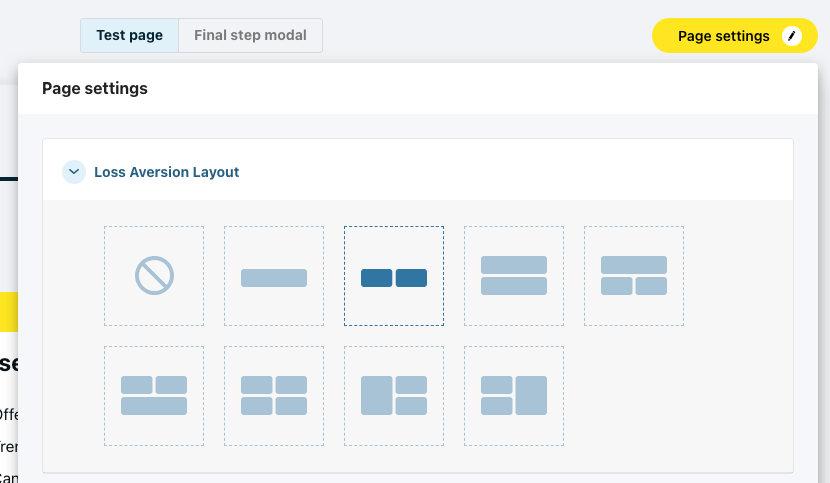This screenshot has height=483, width=830.
Task: Click the Loss Aversion Layout section title
Action: (167, 172)
